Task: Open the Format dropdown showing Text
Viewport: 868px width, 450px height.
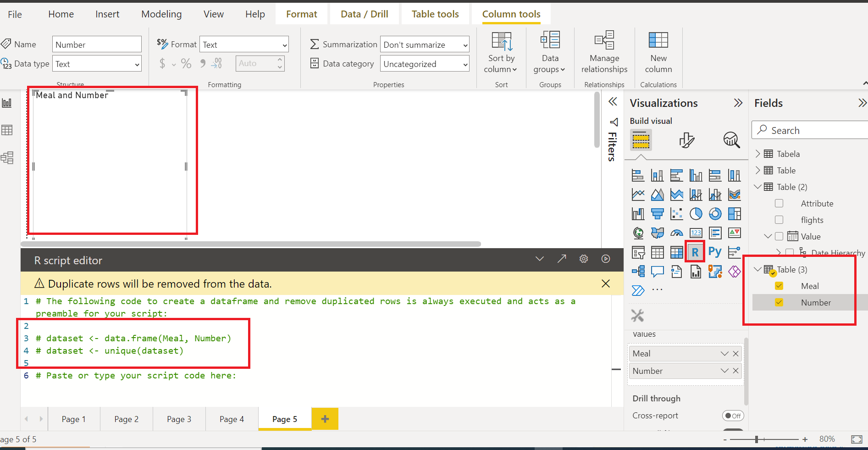Action: coord(244,44)
